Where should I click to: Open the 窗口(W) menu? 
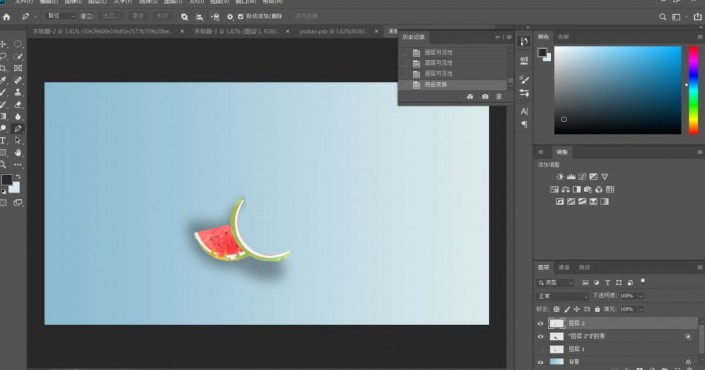(245, 2)
